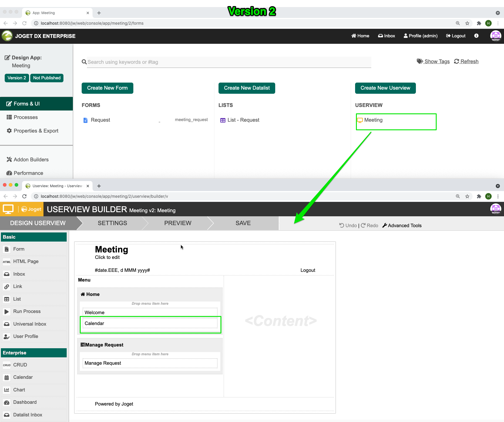
Task: Click the Form palette icon under Basic
Action: (x=6, y=249)
